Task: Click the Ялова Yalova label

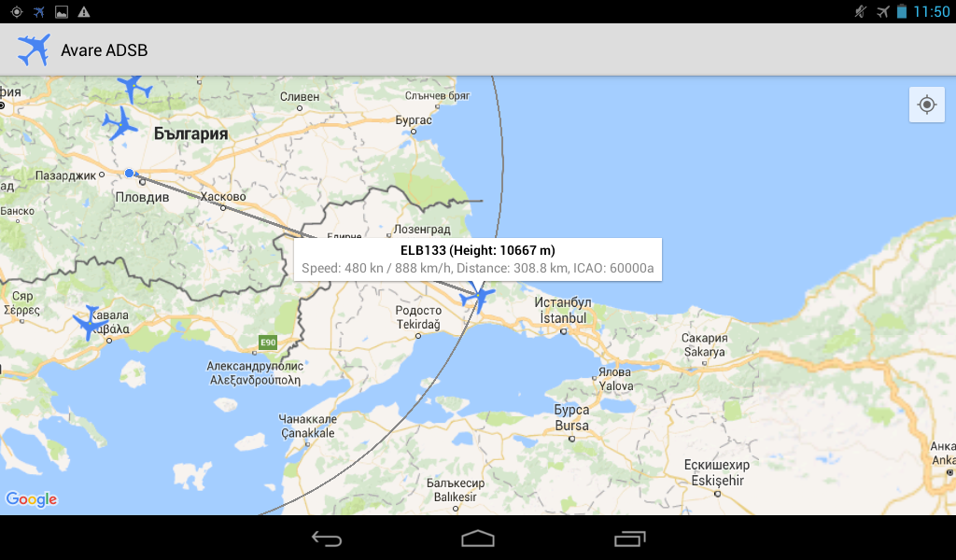Action: [x=615, y=379]
